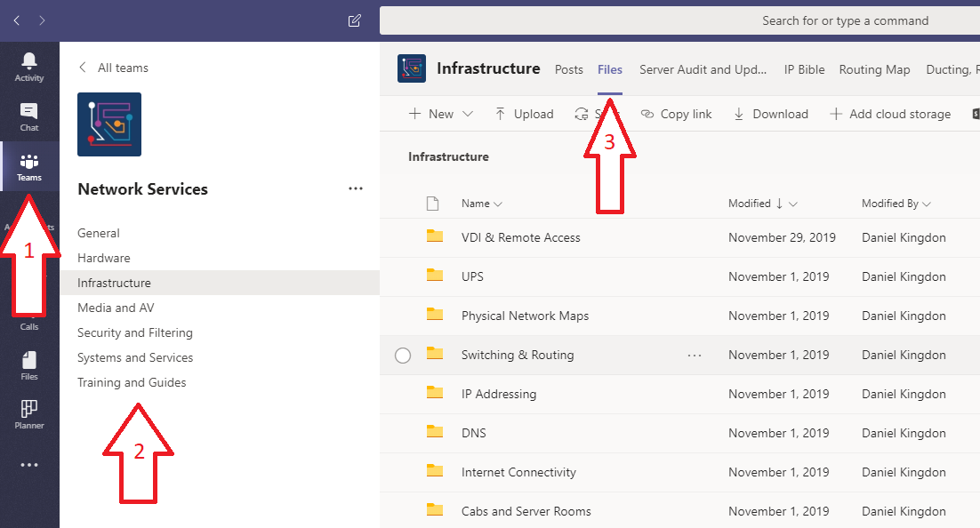Open the VDI & Remote Access folder name
980x528 pixels.
click(x=520, y=237)
